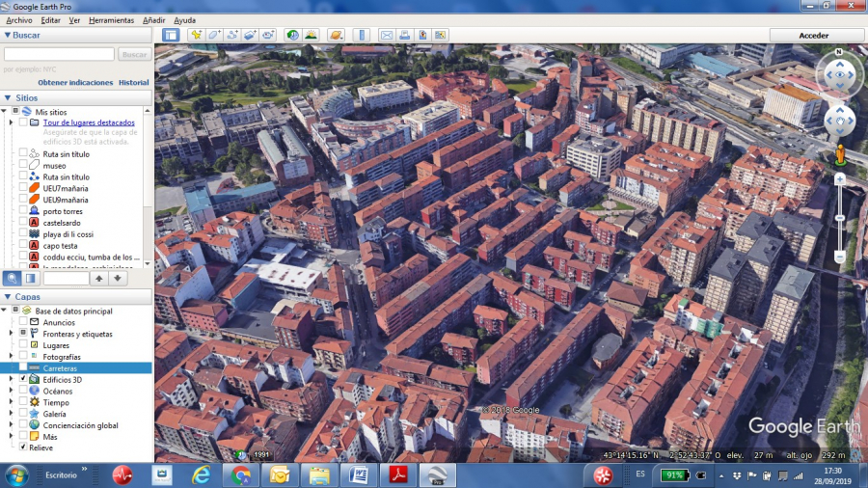868x488 pixels.
Task: Uncheck the Edificios 3D layer
Action: click(23, 379)
